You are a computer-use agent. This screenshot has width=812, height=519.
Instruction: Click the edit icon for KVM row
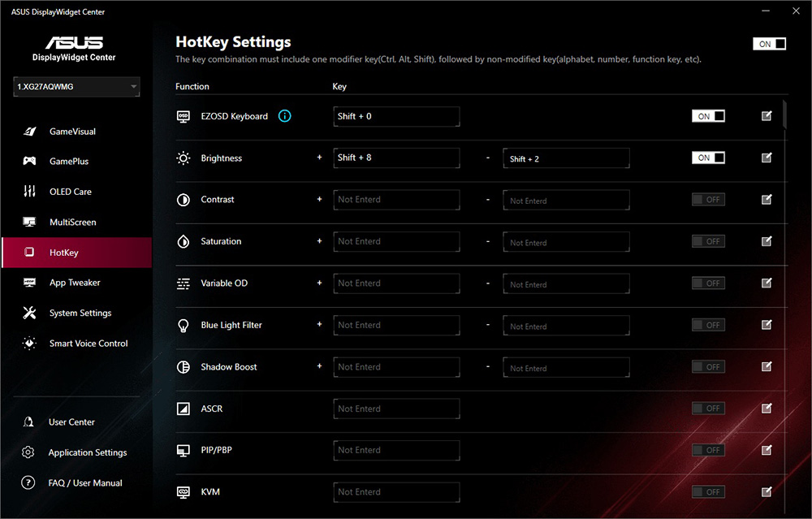click(767, 491)
